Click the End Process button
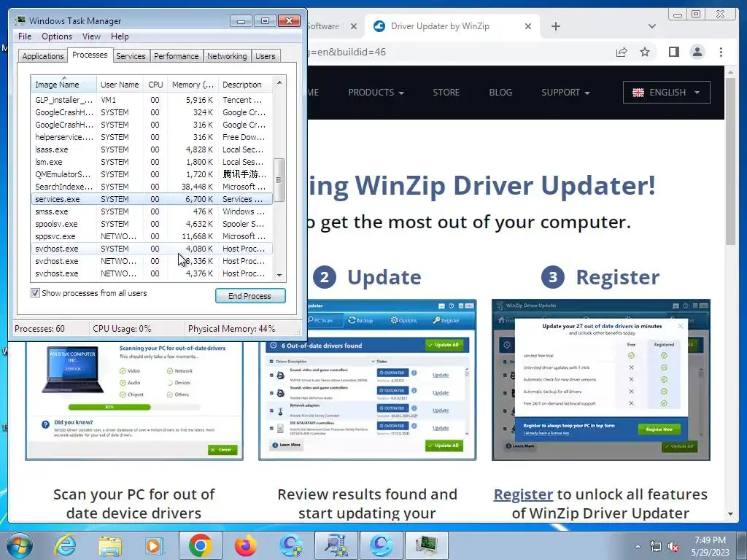Screen dimensions: 747x560 pyautogui.click(x=250, y=296)
